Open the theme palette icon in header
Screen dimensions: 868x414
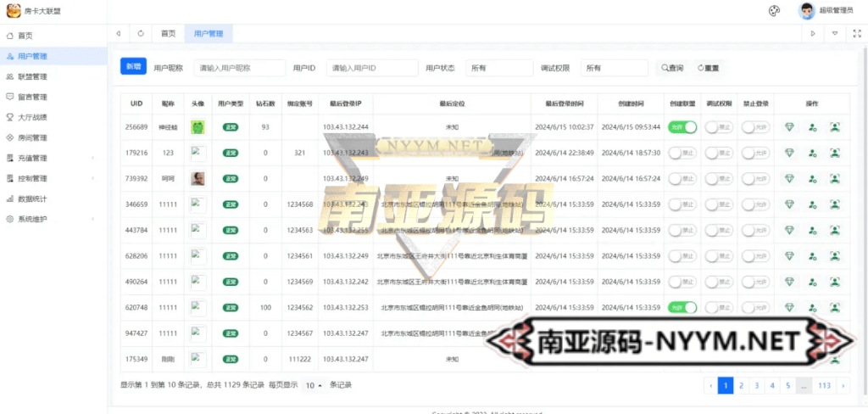click(773, 11)
